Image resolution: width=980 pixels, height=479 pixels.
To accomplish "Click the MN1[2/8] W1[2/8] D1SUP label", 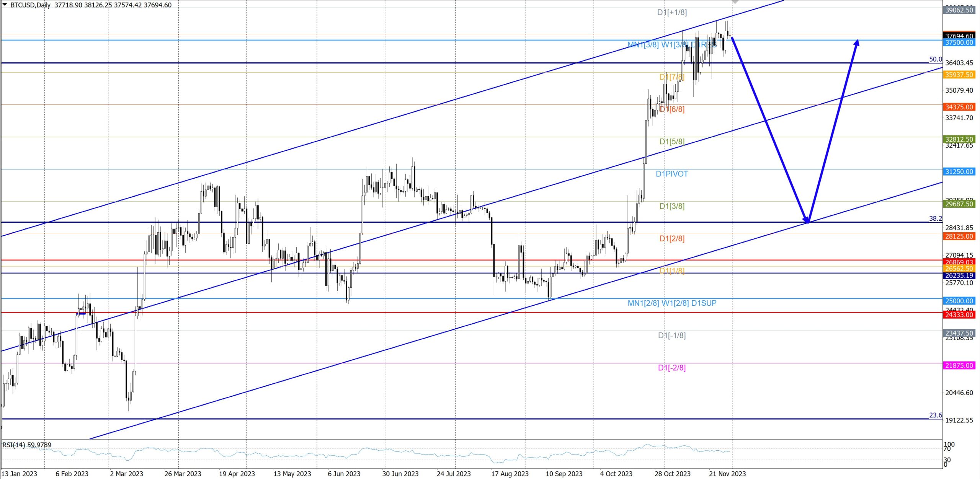I will 672,303.
